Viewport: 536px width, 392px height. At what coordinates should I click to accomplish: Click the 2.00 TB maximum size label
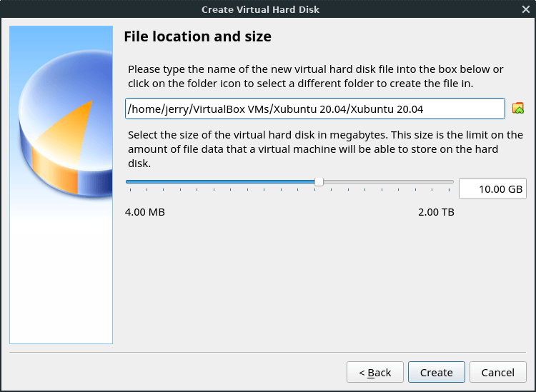436,212
